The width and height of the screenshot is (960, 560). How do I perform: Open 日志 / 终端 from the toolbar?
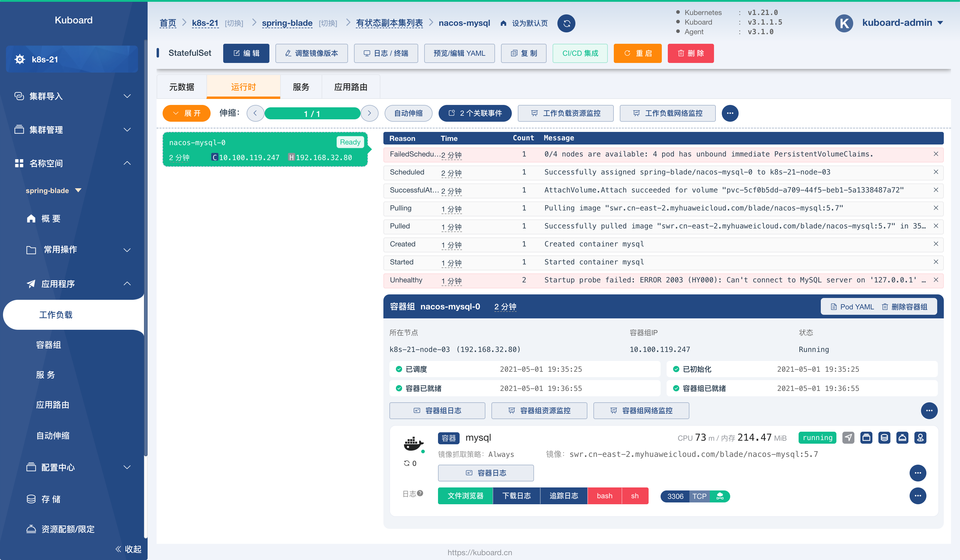[385, 53]
